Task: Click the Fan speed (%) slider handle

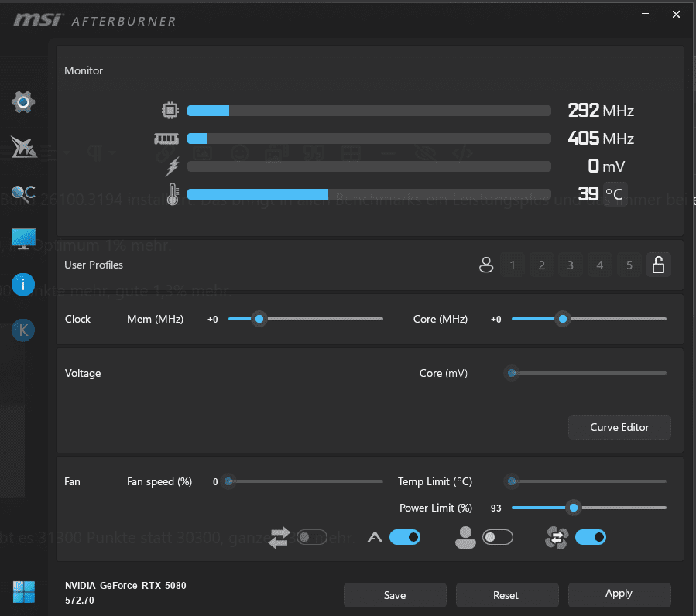Action: 228,481
